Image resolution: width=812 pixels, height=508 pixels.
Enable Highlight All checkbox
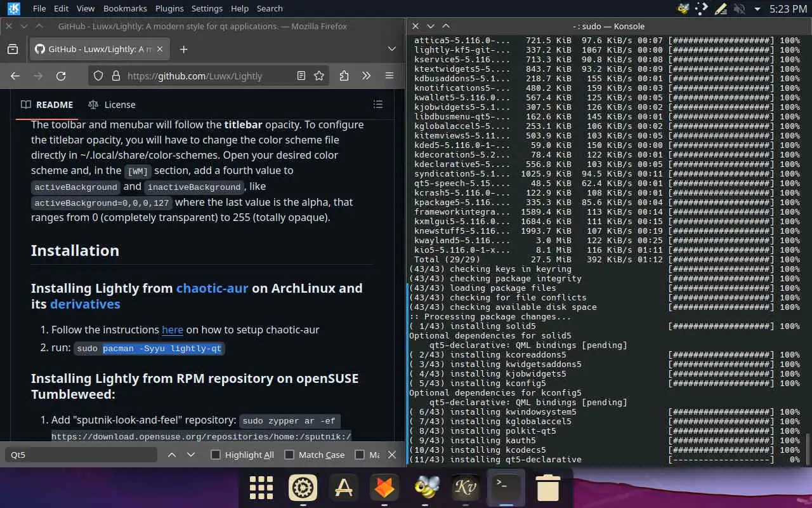[x=216, y=455]
